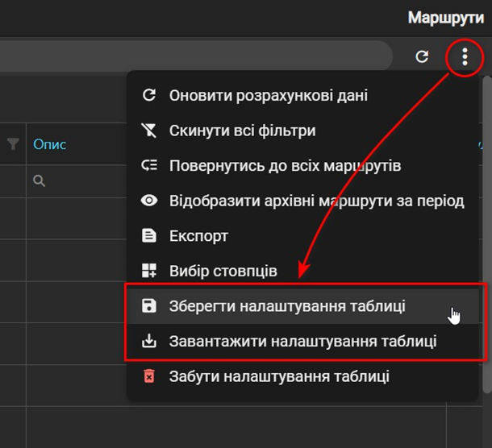Click the floppy disk save icon
Screen dimensions: 492x448
(x=149, y=306)
